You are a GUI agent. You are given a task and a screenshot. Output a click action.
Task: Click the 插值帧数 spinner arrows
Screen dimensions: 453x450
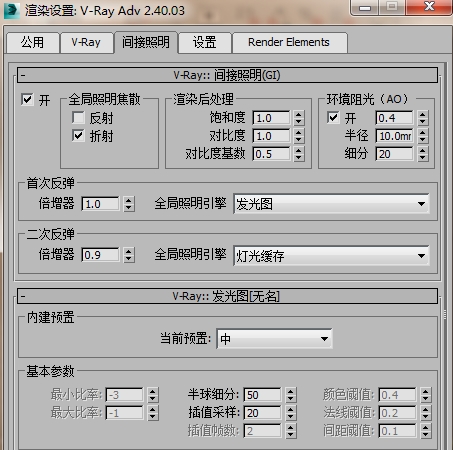pyautogui.click(x=291, y=431)
